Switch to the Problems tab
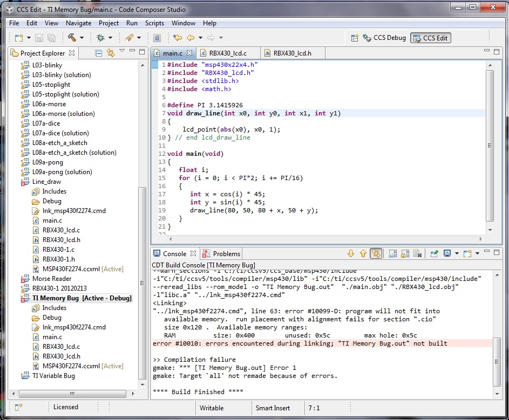Screen dimensions: 509x420 tap(222, 253)
